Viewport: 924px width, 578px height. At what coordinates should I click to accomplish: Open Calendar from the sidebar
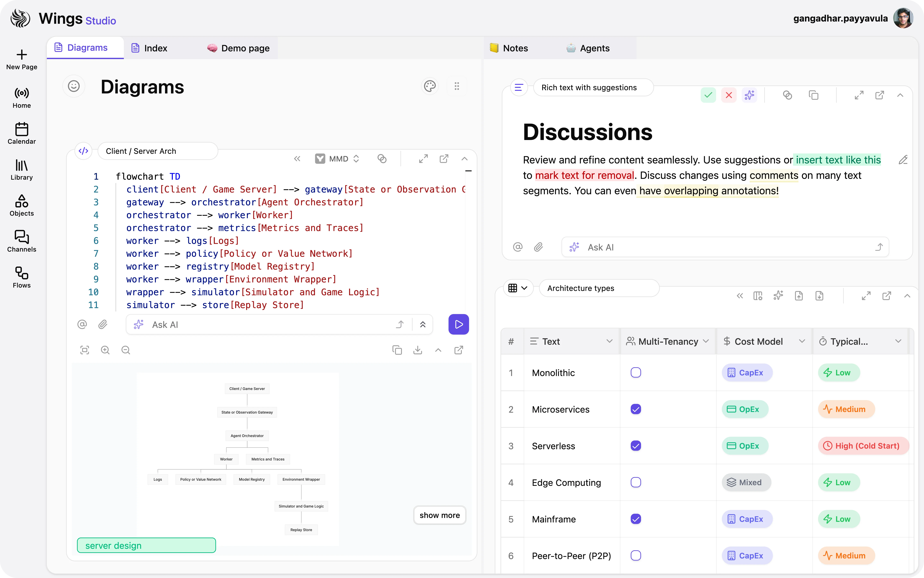(x=22, y=133)
